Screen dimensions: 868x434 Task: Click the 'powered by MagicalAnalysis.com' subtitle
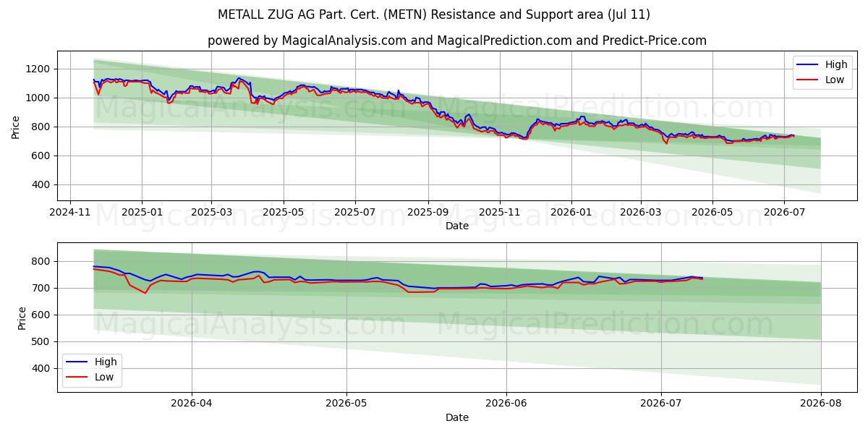click(x=457, y=41)
